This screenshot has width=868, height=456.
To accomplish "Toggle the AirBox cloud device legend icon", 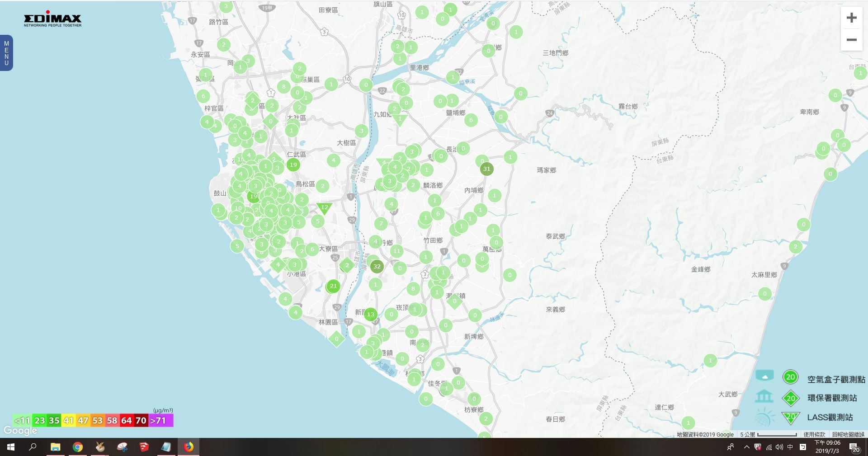I will [x=764, y=376].
